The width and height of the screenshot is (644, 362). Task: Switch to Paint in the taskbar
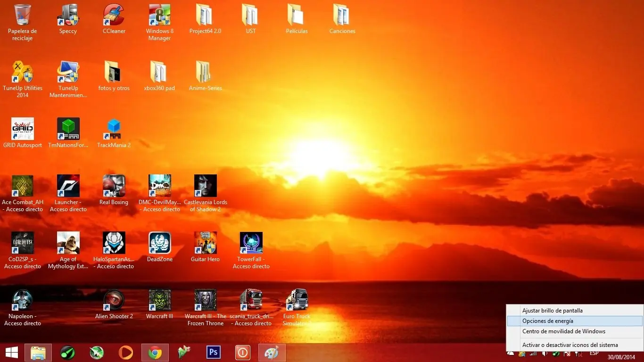[272, 353]
